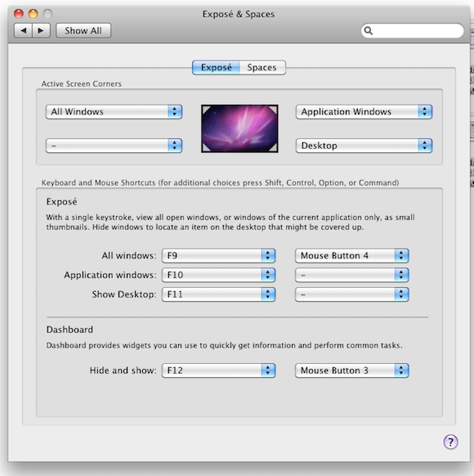The height and width of the screenshot is (476, 474).
Task: Click the Show All button
Action: [83, 30]
